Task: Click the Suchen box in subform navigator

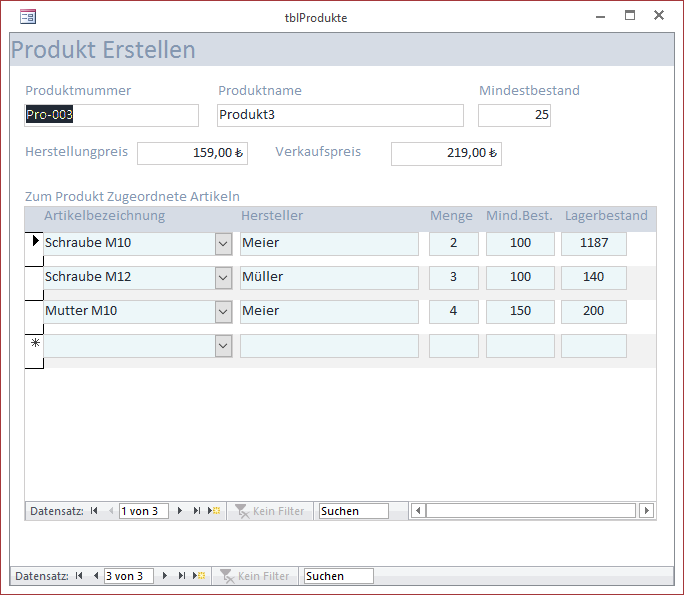Action: [354, 511]
